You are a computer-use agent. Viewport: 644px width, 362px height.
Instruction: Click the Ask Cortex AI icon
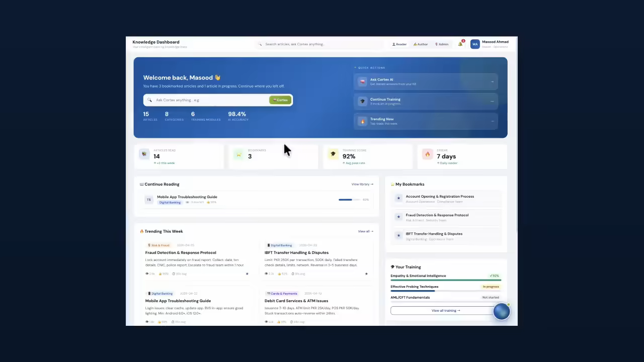[x=362, y=81]
